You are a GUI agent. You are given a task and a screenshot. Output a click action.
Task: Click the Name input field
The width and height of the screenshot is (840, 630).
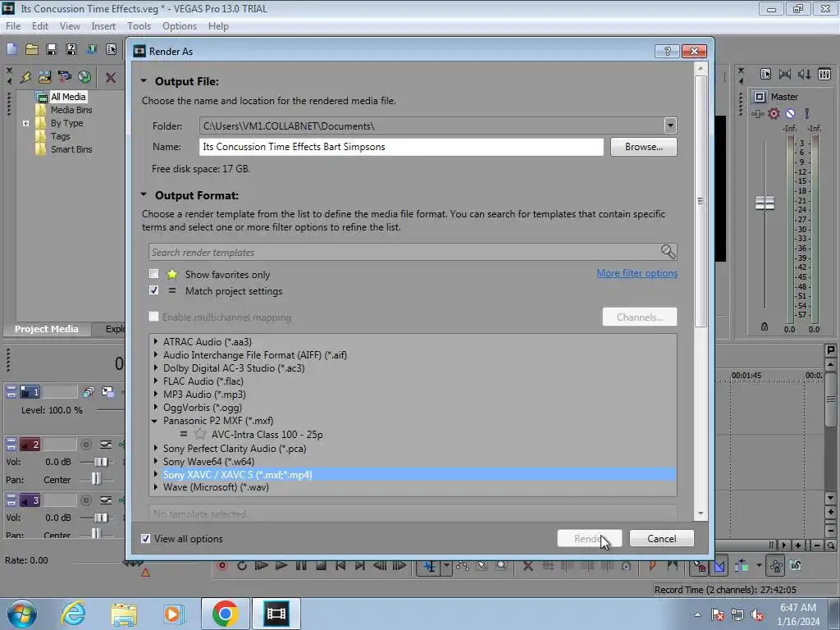401,147
